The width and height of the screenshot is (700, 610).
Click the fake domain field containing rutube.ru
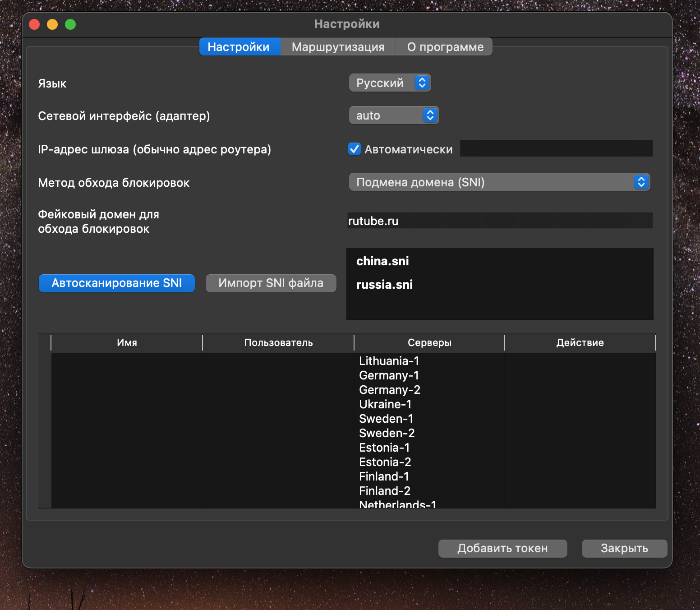(x=500, y=221)
